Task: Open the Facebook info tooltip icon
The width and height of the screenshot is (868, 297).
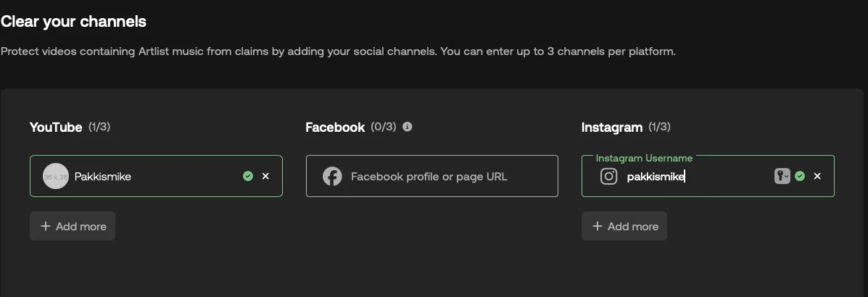Action: 408,127
